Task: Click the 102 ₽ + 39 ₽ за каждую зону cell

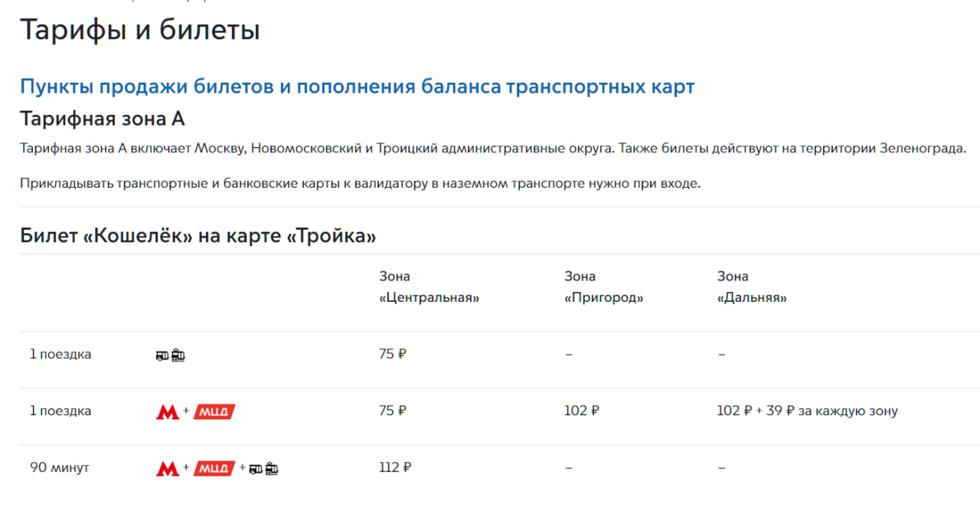Action: (807, 411)
